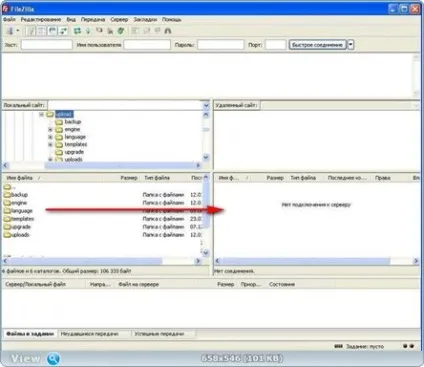Expand the language folder in the tree
This screenshot has height=367, width=424.
pyautogui.click(x=50, y=137)
